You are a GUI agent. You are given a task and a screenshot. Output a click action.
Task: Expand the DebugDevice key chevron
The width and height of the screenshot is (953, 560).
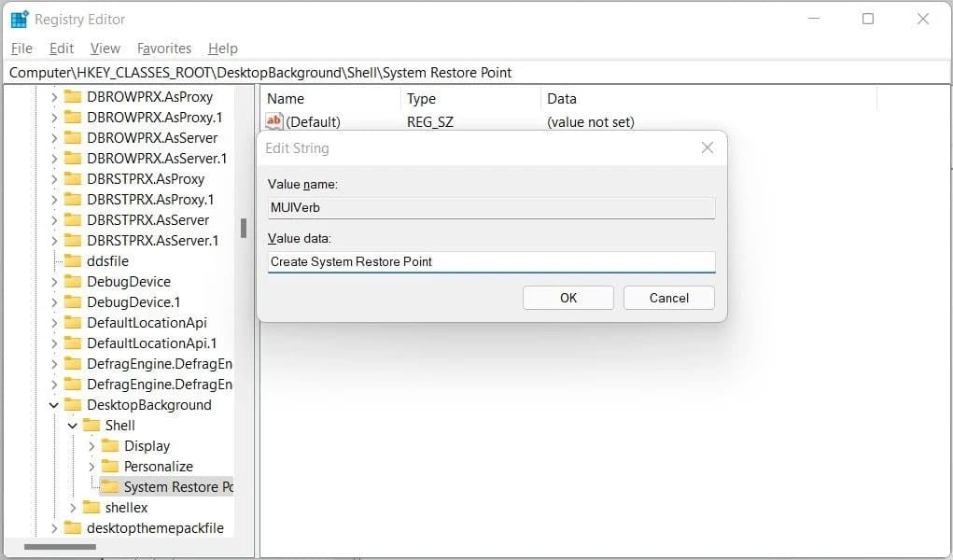click(54, 282)
